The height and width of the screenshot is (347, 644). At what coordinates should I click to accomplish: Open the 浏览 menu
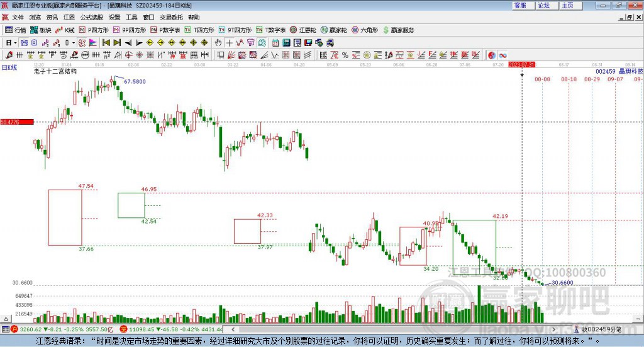35,17
